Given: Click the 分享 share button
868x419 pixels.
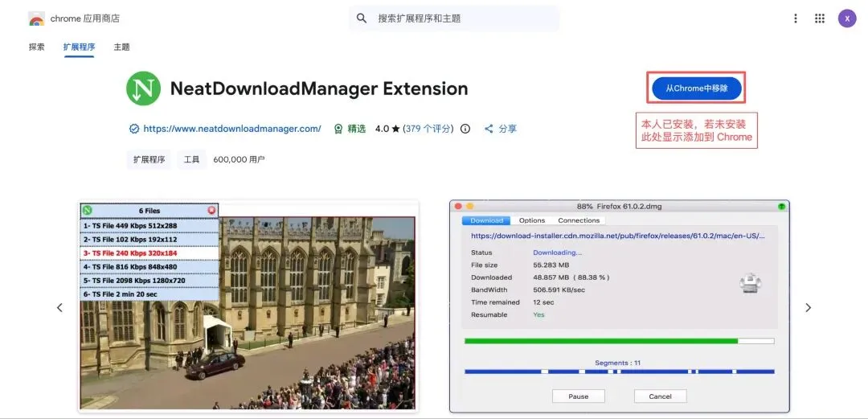Looking at the screenshot, I should [x=501, y=129].
